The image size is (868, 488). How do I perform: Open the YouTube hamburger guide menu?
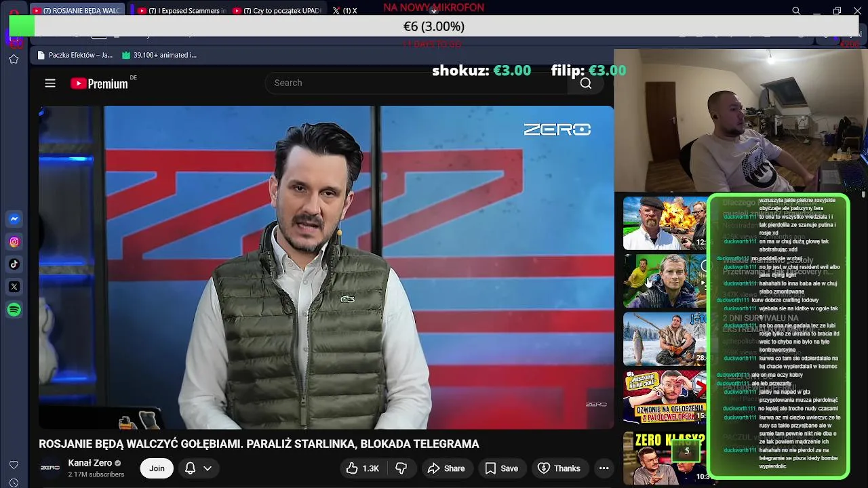[50, 83]
